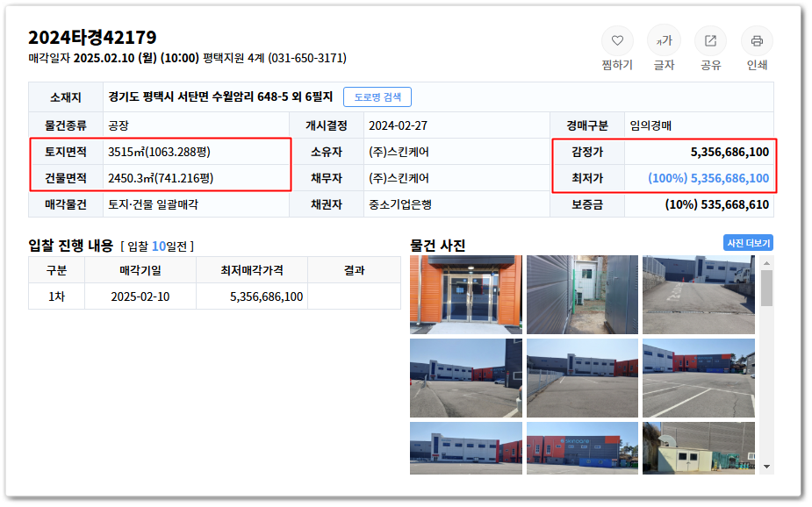The image size is (812, 507).
Task: Click 토지·건물 일괄매각 value
Action: (x=153, y=205)
